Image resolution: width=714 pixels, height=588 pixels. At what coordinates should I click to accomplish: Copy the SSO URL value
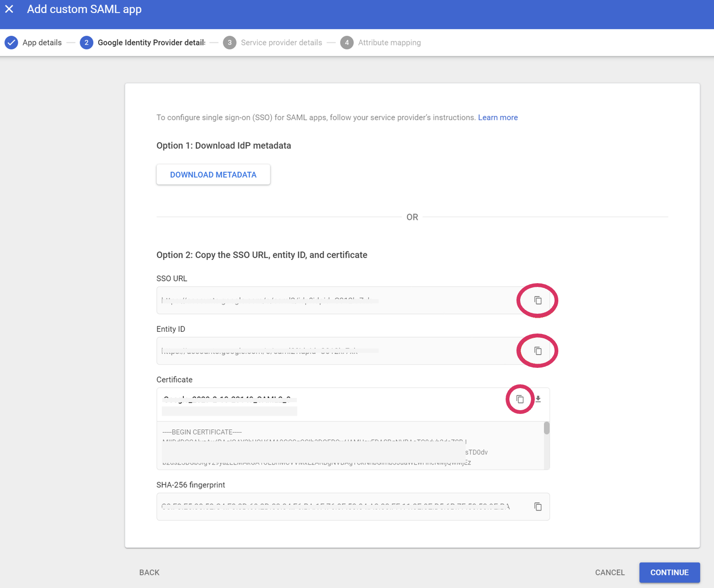[538, 300]
